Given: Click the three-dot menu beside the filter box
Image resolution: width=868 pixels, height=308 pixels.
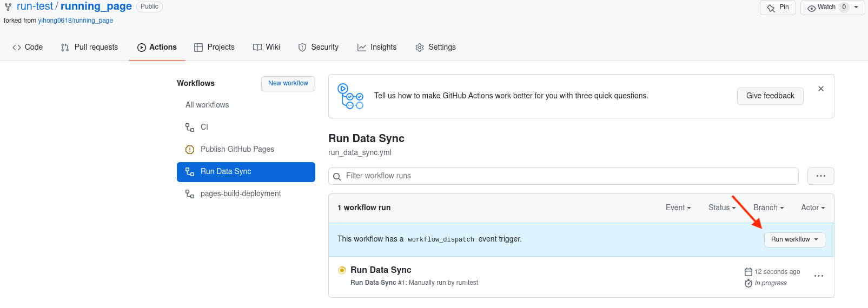Looking at the screenshot, I should pos(820,176).
